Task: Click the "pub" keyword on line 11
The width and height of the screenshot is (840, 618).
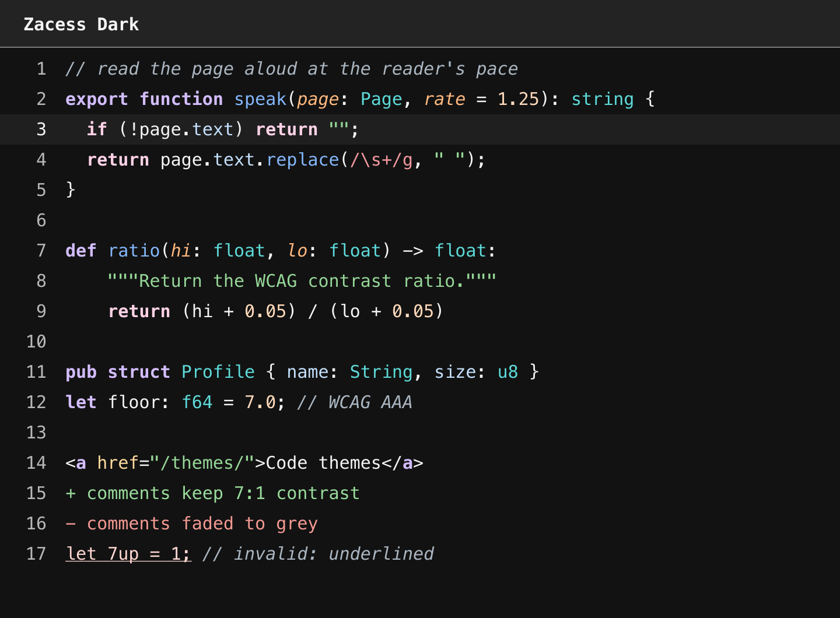Action: pos(81,372)
